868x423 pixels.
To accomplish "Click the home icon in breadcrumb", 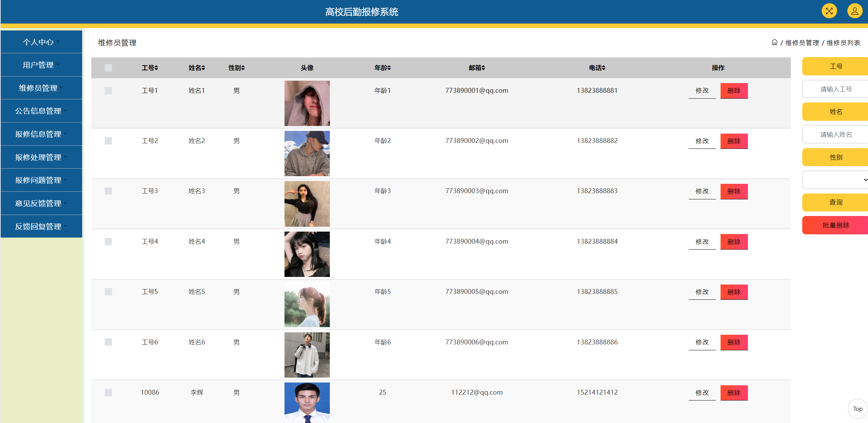I will [774, 42].
